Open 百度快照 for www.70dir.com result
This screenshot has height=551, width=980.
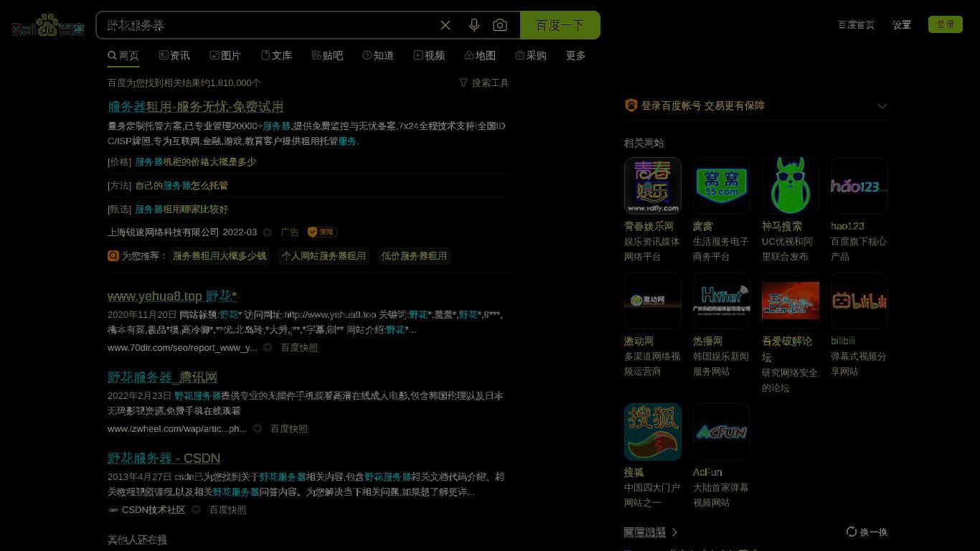pos(299,347)
